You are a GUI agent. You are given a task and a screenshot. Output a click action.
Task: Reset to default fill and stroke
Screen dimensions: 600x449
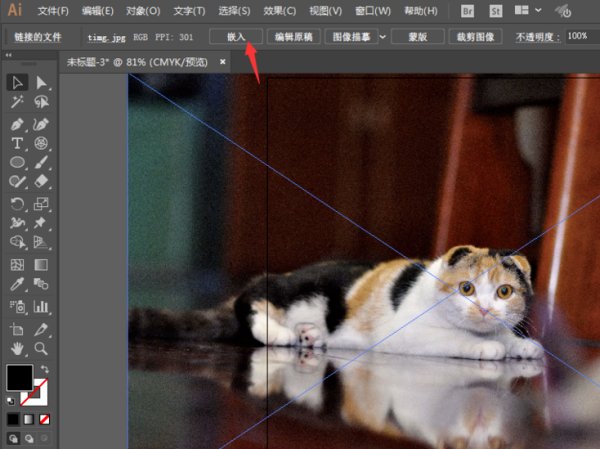tap(11, 401)
